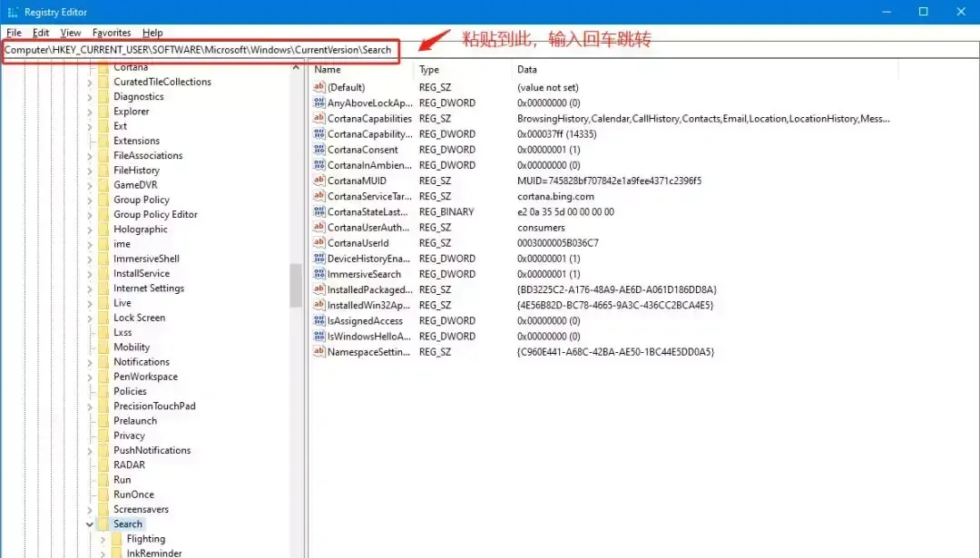
Task: Select the CortanaStateLast binary value icon
Action: click(x=318, y=211)
